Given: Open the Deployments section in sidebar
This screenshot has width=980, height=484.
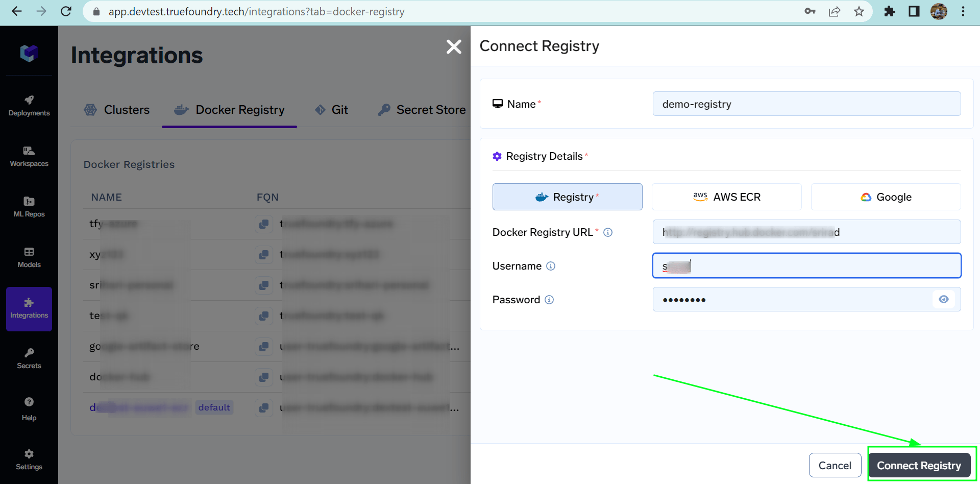Looking at the screenshot, I should point(29,105).
